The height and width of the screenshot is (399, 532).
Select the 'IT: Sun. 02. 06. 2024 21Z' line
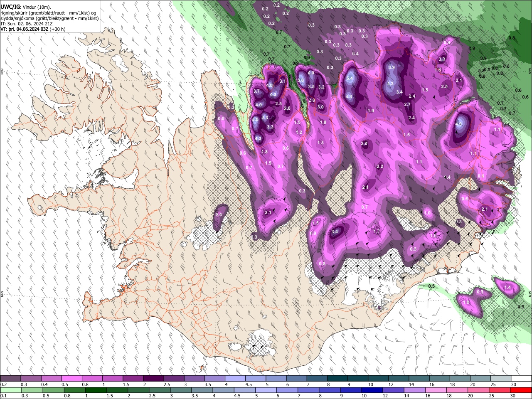(x=27, y=24)
